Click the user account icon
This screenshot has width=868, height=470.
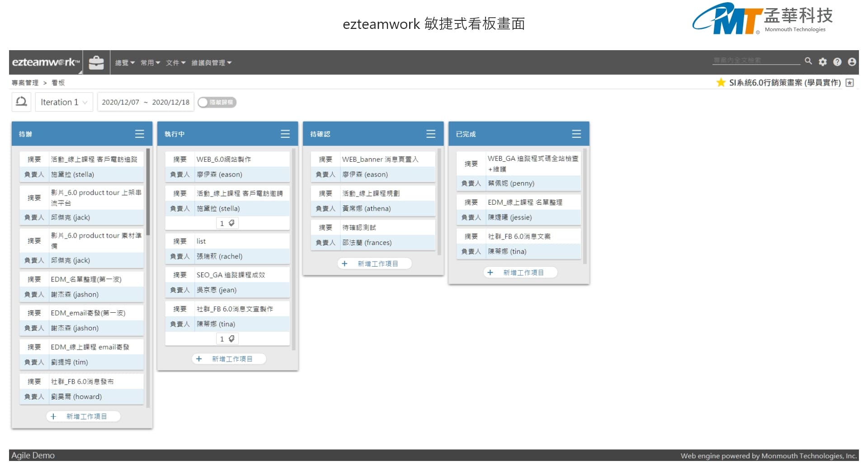852,62
